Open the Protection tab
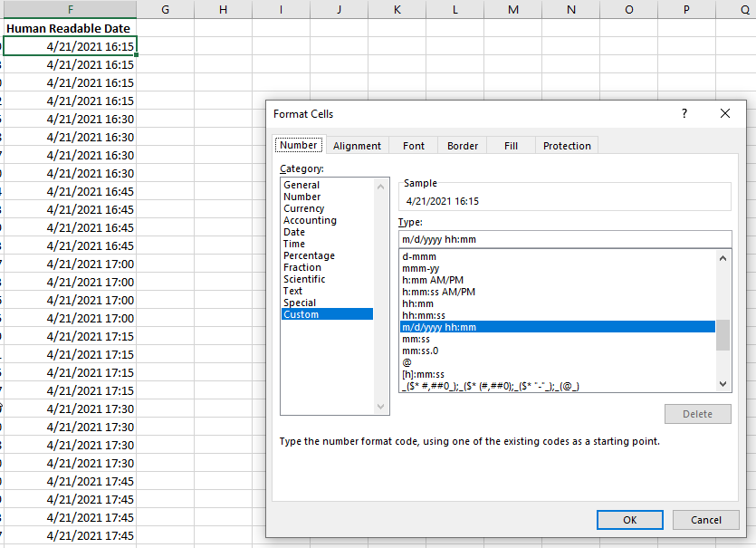Viewport: 756px width, 548px height. (566, 145)
